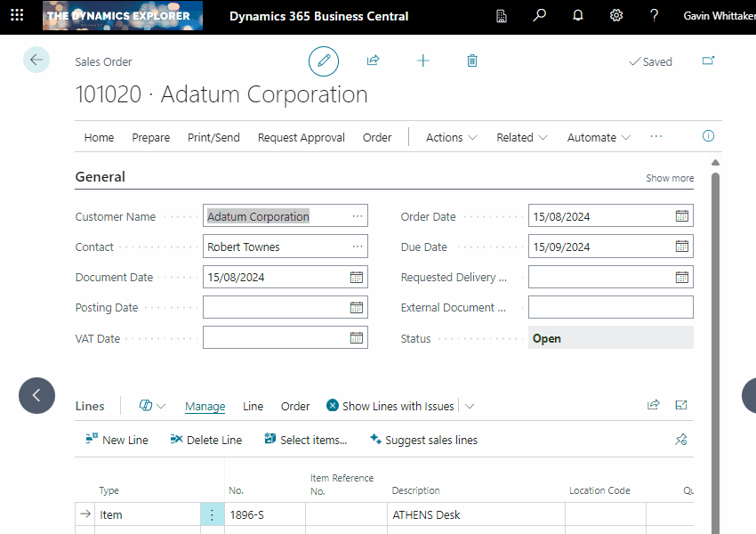Open the settings gear icon
This screenshot has width=756, height=534.
click(616, 16)
